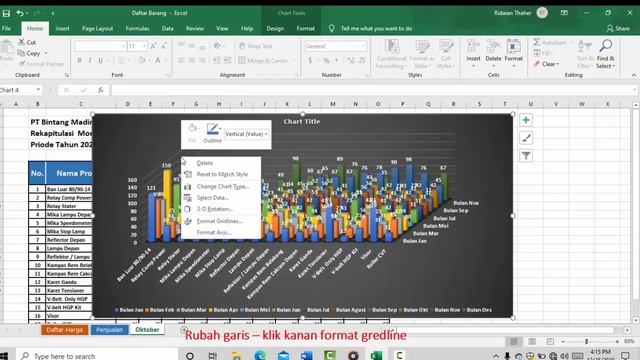Choose Change Chart Type from menu
640x360 pixels.
click(x=221, y=187)
